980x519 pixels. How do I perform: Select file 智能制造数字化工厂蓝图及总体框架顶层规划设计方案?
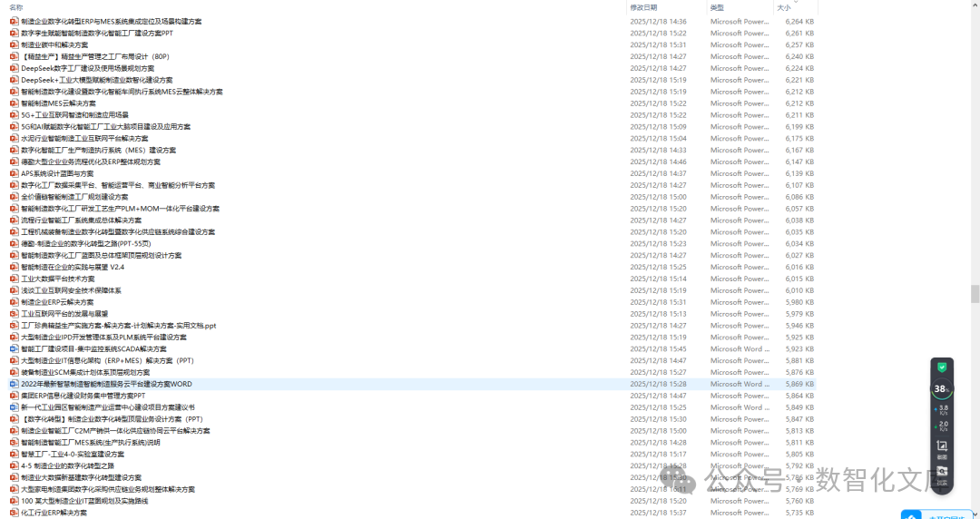102,255
